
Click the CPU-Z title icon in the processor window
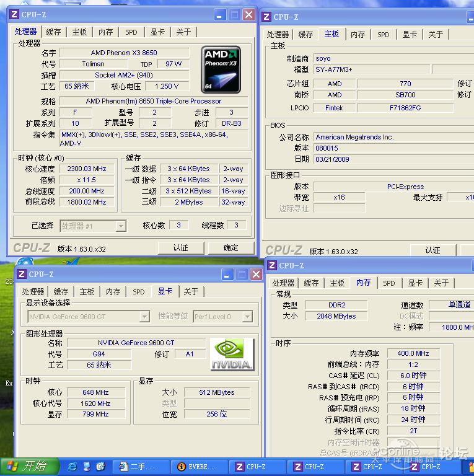pyautogui.click(x=14, y=15)
